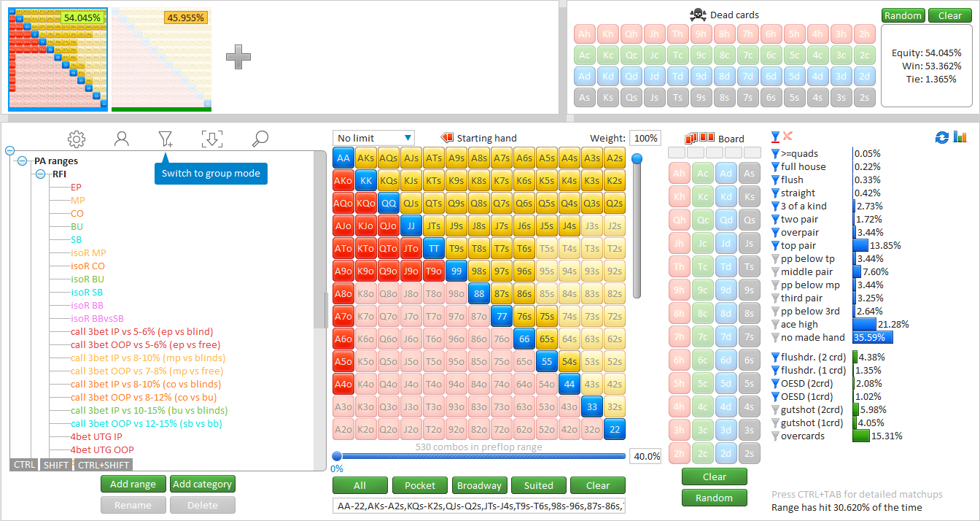Click the skull Dead cards icon

click(699, 15)
